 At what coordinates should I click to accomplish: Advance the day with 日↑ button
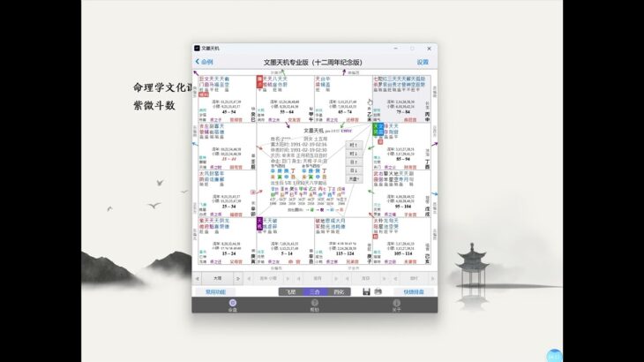(x=353, y=162)
